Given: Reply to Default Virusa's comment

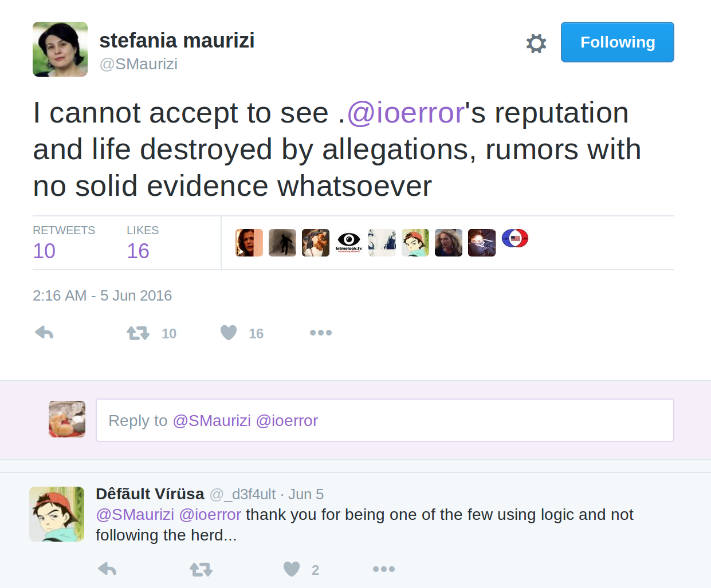Looking at the screenshot, I should [x=107, y=569].
